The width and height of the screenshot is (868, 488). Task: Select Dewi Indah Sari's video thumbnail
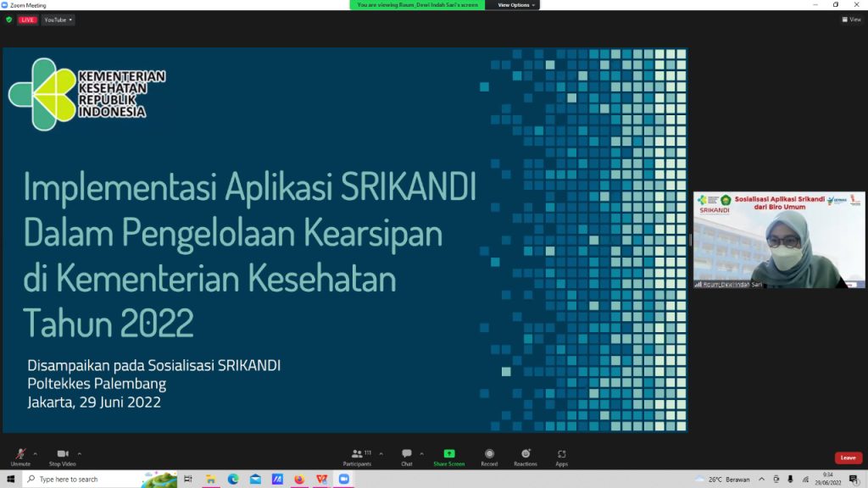click(778, 240)
